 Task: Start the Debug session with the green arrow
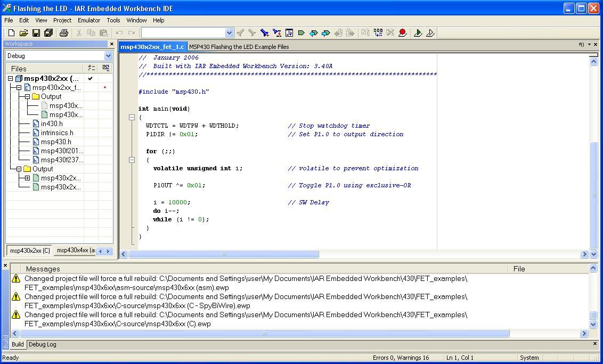point(418,33)
